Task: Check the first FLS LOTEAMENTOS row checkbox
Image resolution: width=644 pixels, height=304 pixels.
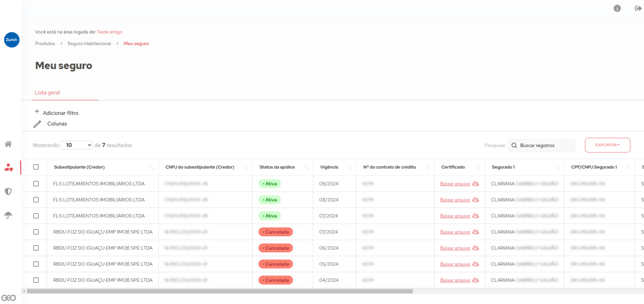Action: (36, 184)
